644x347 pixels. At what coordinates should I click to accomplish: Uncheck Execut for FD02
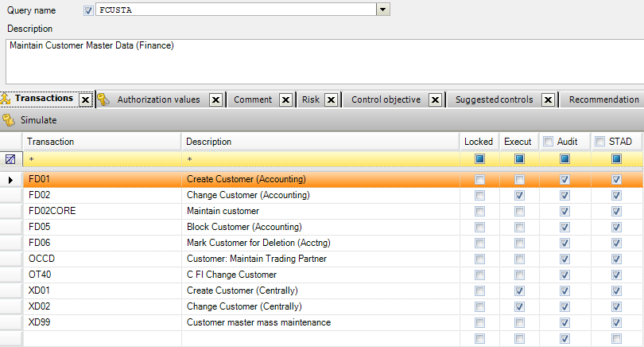(x=519, y=196)
